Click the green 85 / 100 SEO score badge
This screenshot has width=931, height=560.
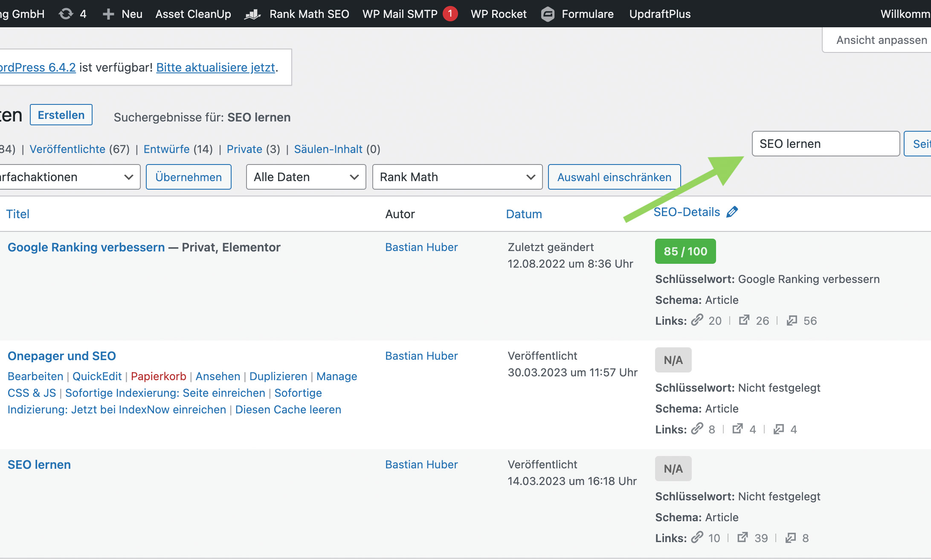[685, 251]
